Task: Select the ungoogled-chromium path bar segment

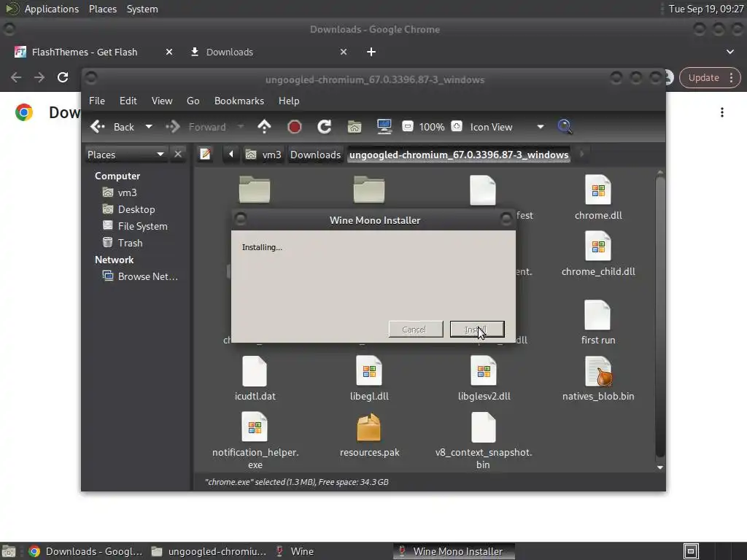Action: [459, 155]
